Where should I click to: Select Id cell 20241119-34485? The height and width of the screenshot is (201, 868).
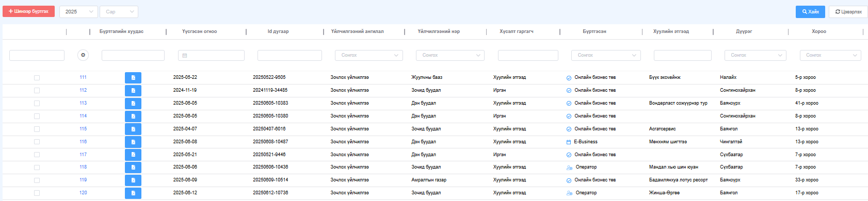click(270, 90)
